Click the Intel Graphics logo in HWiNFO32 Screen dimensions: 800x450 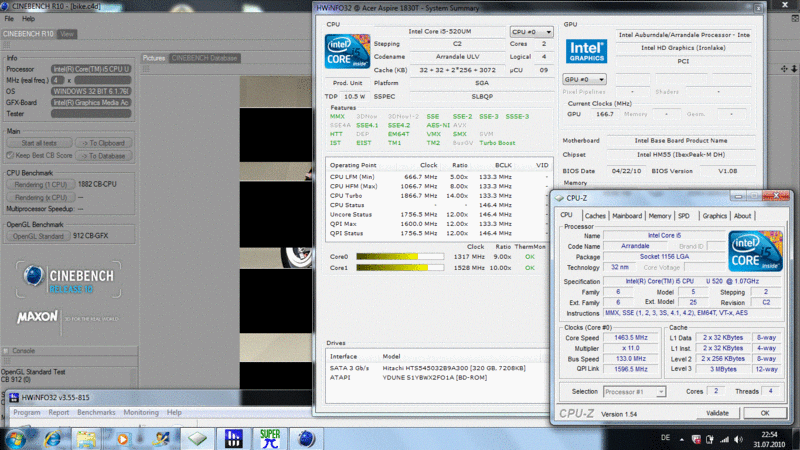[x=586, y=51]
